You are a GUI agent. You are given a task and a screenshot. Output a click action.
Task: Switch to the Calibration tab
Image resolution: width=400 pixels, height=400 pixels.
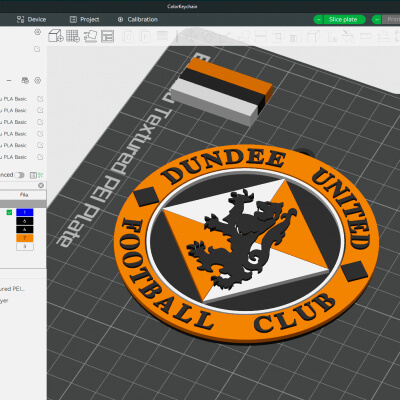click(138, 20)
